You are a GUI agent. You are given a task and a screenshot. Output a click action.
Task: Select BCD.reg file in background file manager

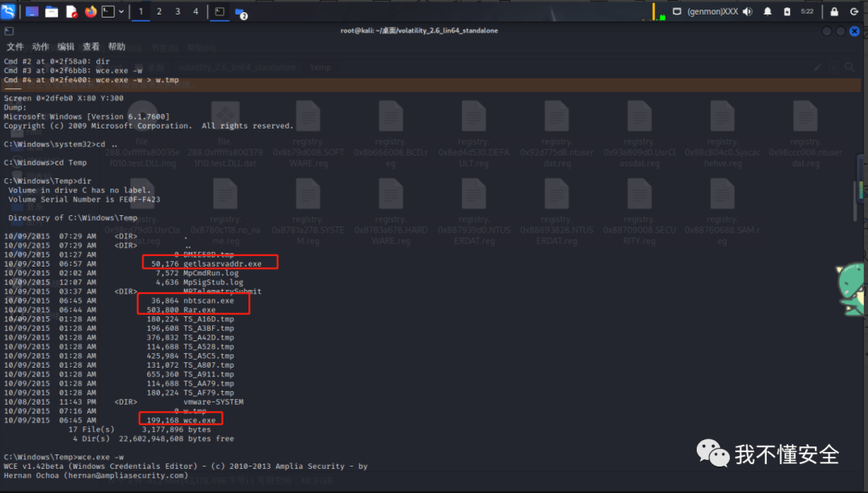[391, 135]
